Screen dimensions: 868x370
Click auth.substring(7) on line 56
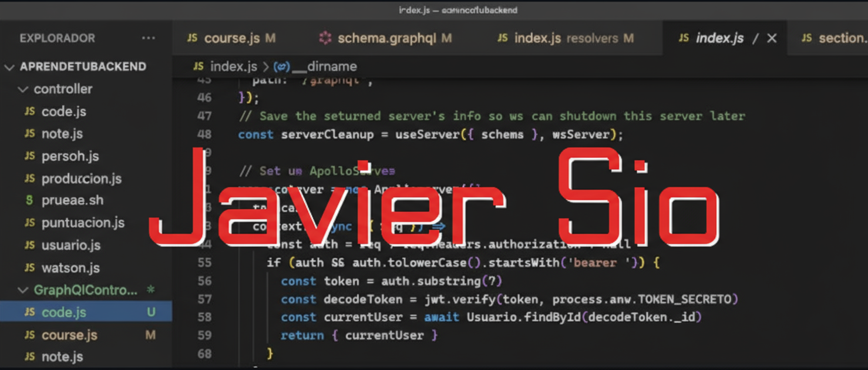[x=442, y=281]
